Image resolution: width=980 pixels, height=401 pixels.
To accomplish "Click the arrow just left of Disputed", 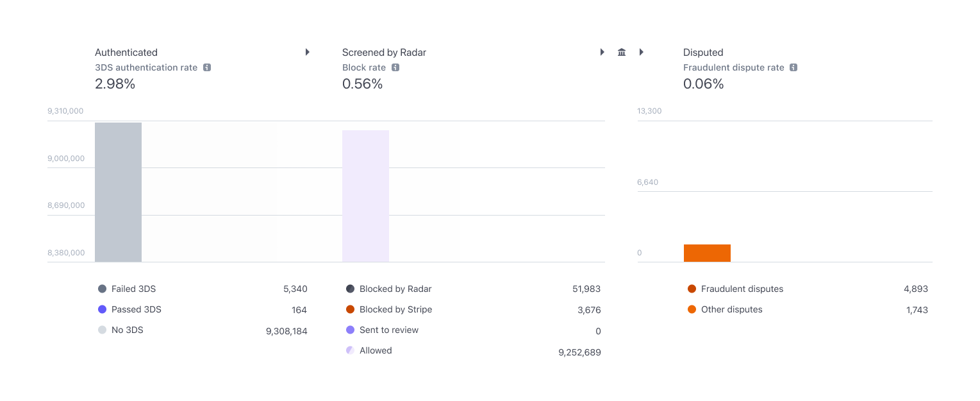I will pos(641,52).
